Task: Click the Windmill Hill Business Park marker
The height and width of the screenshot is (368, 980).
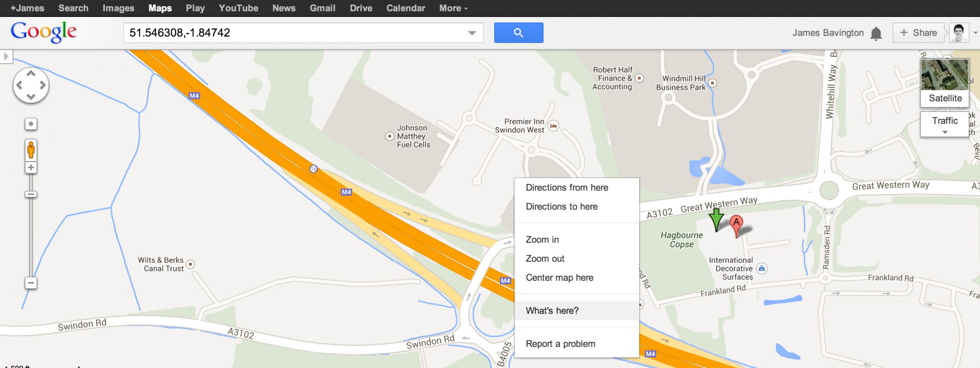Action: [x=712, y=83]
